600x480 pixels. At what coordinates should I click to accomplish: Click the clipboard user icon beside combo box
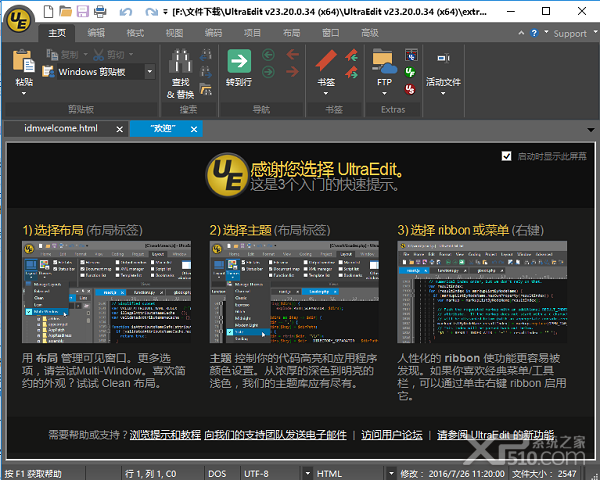click(48, 71)
